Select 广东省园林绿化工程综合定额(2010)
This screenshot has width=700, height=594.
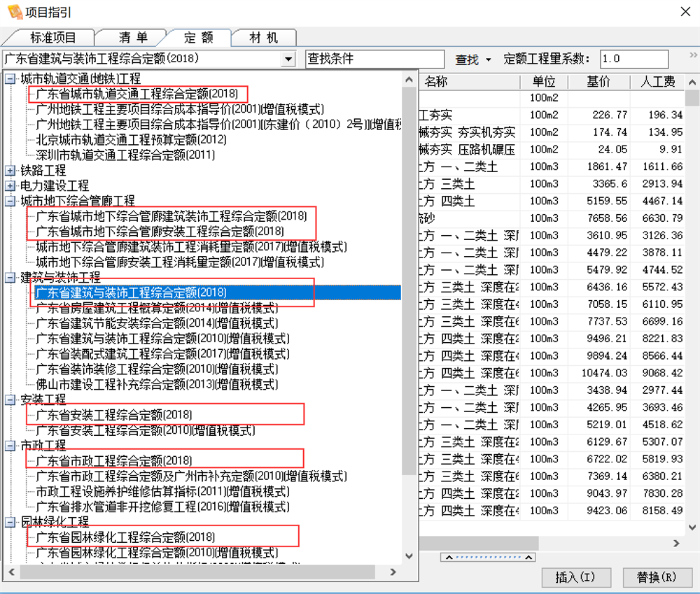tap(157, 553)
